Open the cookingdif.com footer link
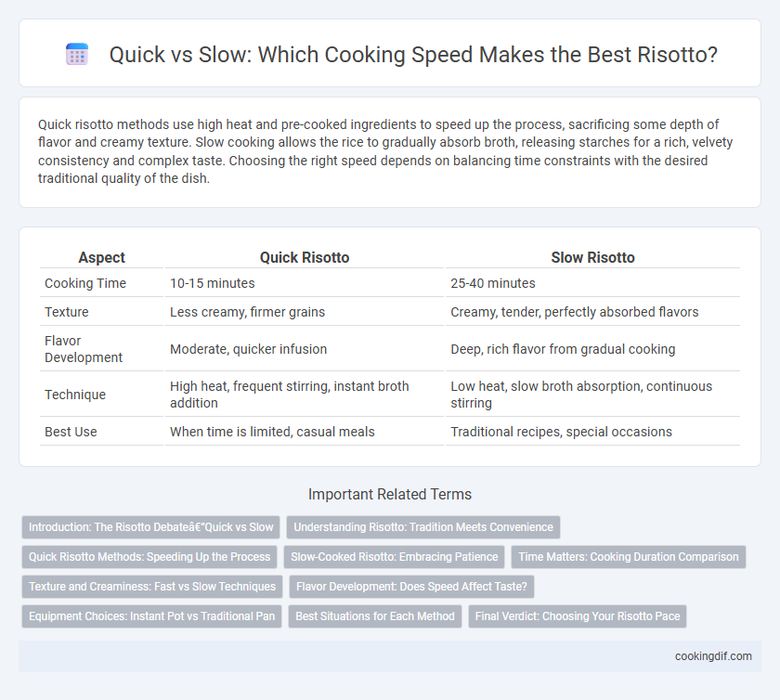Viewport: 780px width, 700px height. (713, 656)
